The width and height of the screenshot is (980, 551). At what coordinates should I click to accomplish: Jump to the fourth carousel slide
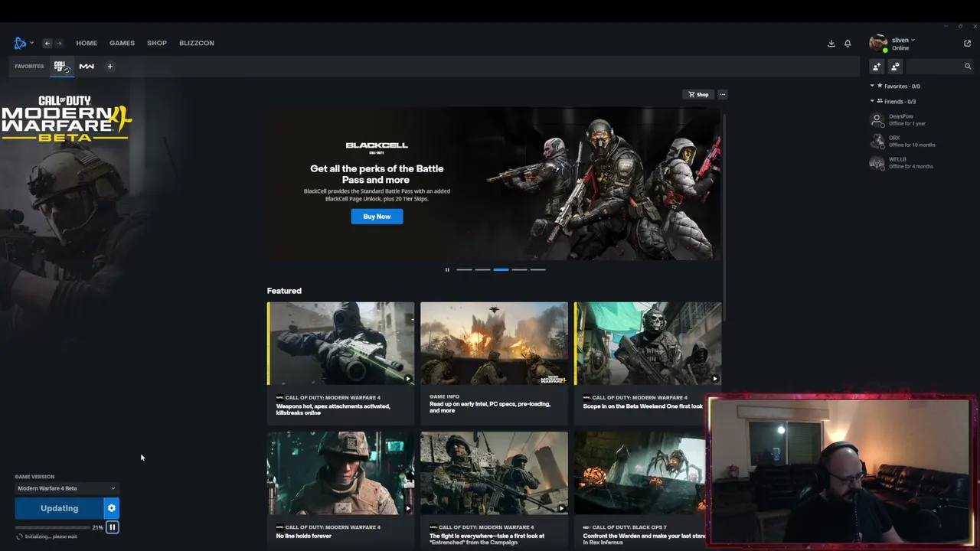pyautogui.click(x=519, y=269)
